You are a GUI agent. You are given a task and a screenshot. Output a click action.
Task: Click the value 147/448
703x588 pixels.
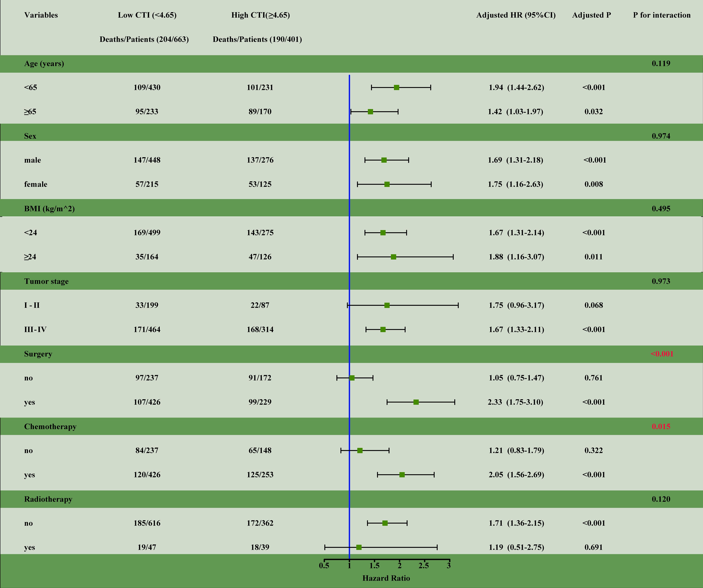147,160
